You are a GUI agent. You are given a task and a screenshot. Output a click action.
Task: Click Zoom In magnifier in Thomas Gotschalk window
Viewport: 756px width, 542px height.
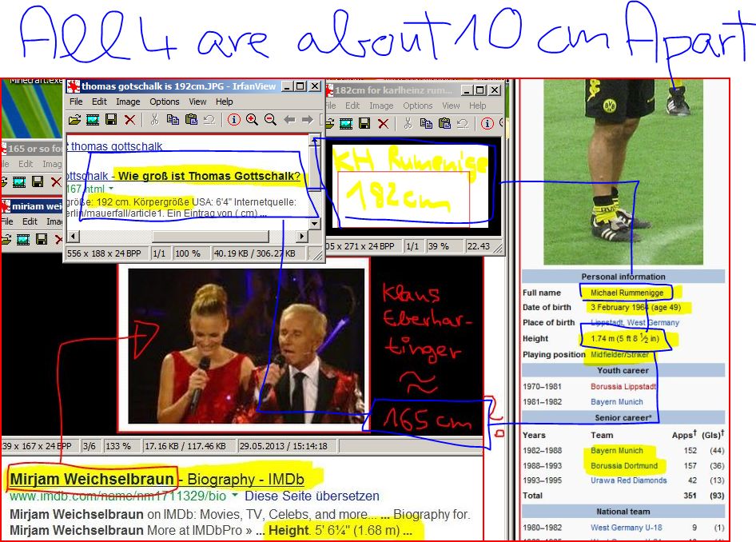(252, 120)
